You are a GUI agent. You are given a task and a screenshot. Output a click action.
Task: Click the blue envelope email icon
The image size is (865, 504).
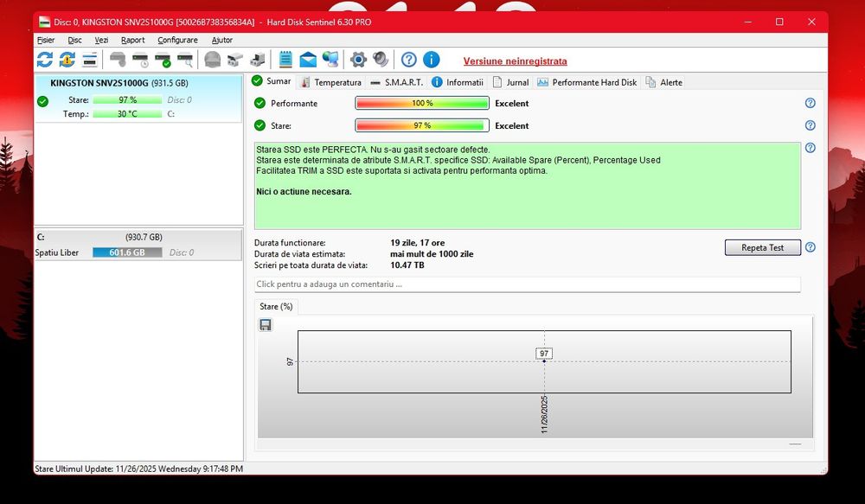coord(308,60)
